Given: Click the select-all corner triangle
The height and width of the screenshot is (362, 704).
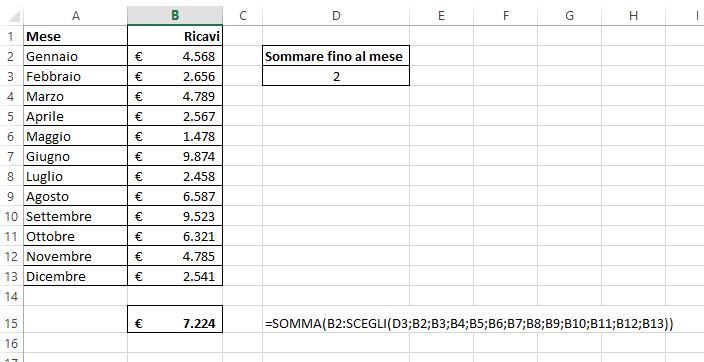Looking at the screenshot, I should click(14, 17).
